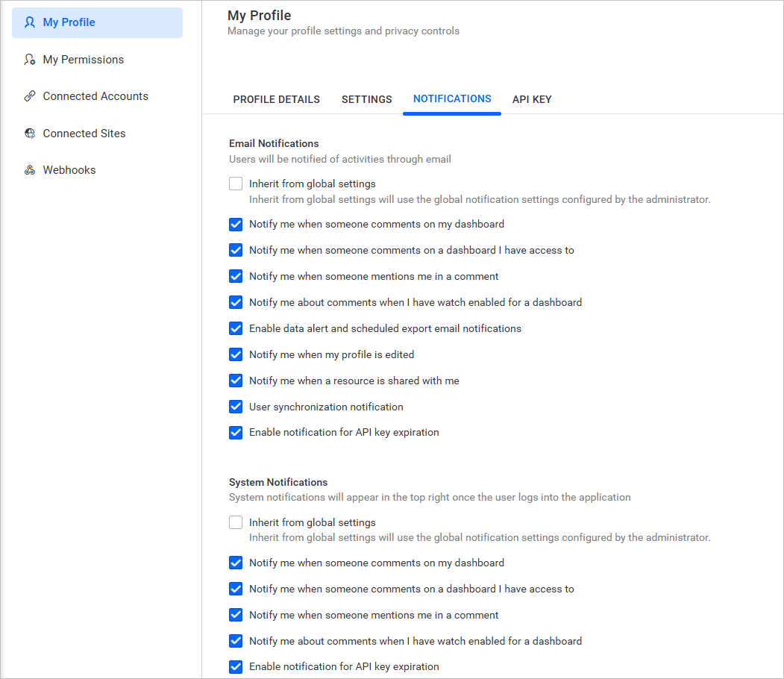This screenshot has width=784, height=679.
Task: Select the My Permissions key icon
Action: [29, 59]
